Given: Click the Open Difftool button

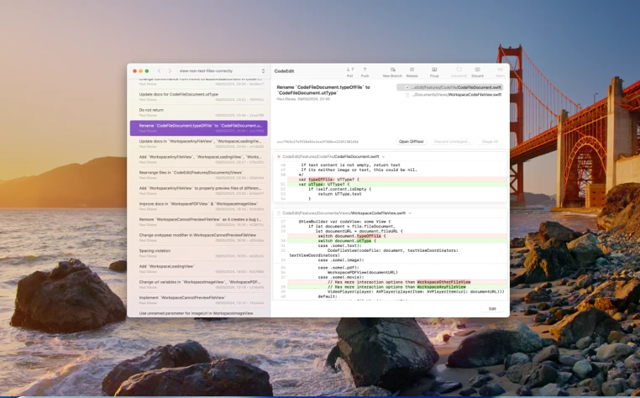Looking at the screenshot, I should pyautogui.click(x=411, y=142).
